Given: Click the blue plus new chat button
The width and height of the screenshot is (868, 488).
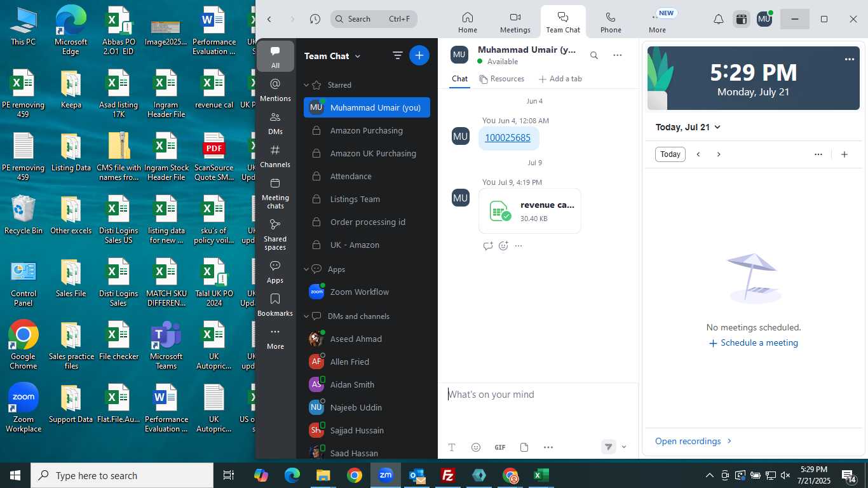Looking at the screenshot, I should 419,55.
